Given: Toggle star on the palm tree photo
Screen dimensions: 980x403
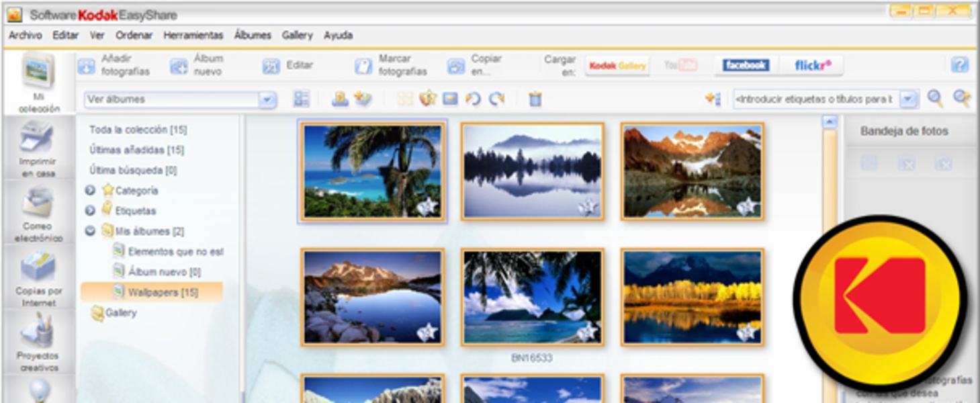Looking at the screenshot, I should (x=427, y=207).
